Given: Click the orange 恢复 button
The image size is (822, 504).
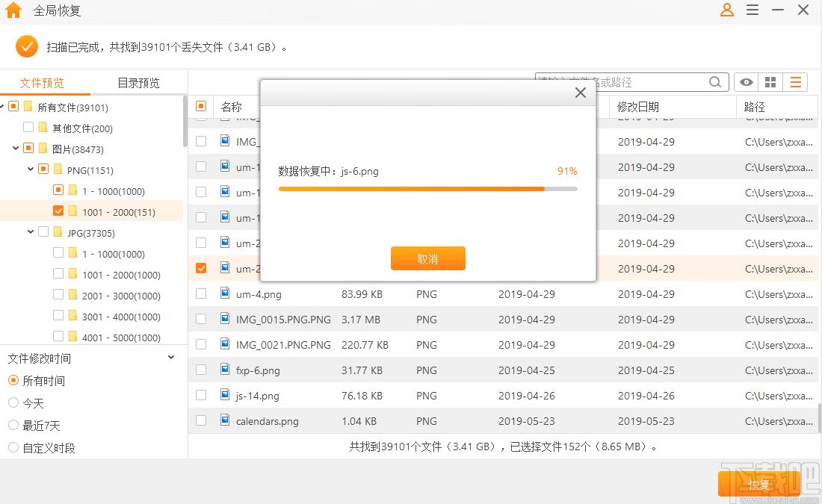Looking at the screenshot, I should click(x=758, y=484).
